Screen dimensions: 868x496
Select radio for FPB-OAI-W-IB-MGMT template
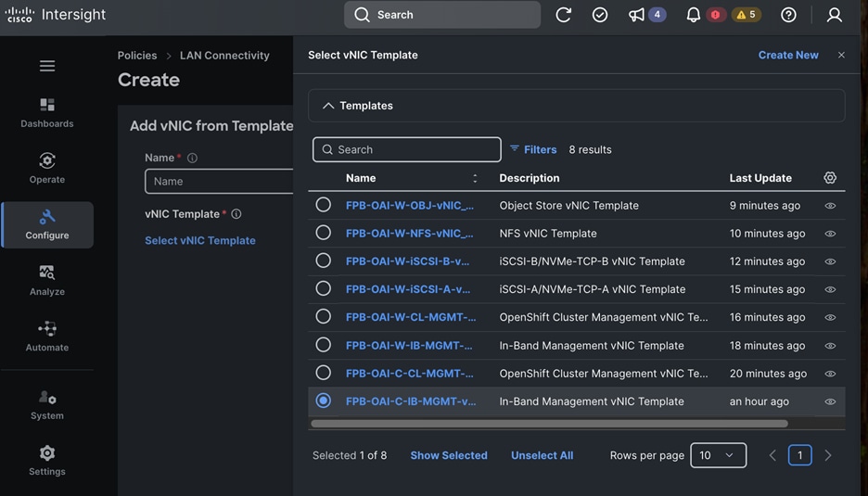[324, 345]
